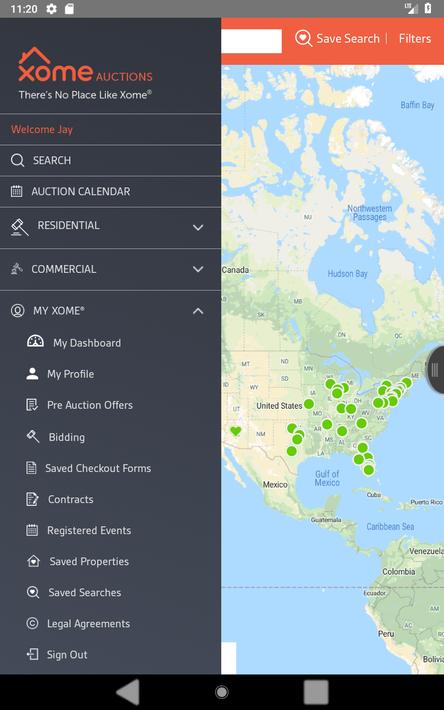Tap the My Profile person icon
This screenshot has width=444, height=710.
[32, 374]
